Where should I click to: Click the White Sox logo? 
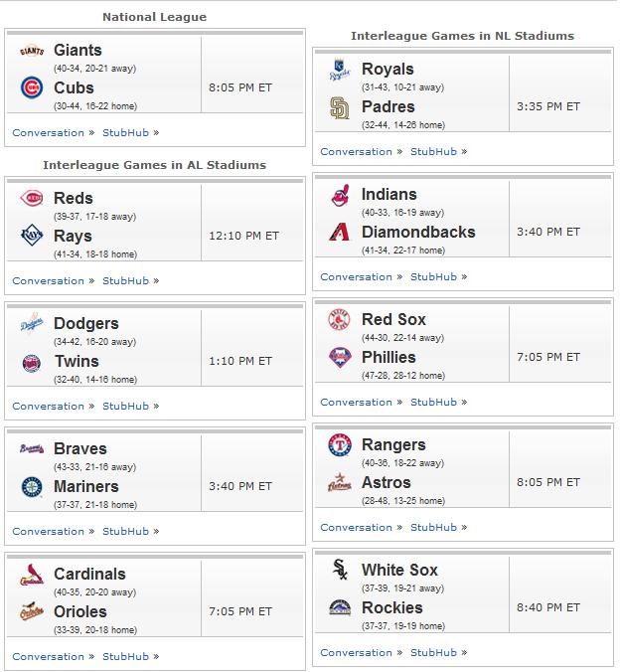(x=340, y=570)
